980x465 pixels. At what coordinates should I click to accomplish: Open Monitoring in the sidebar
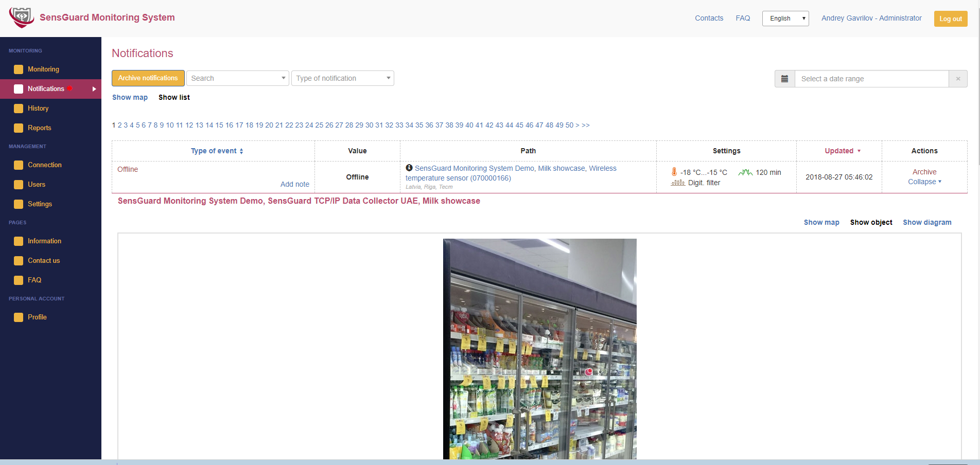pyautogui.click(x=43, y=69)
